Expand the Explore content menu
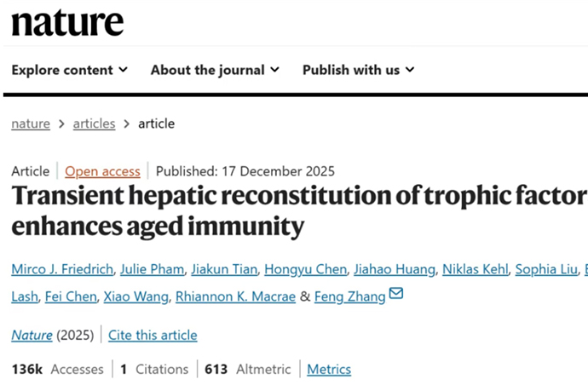 click(x=69, y=70)
